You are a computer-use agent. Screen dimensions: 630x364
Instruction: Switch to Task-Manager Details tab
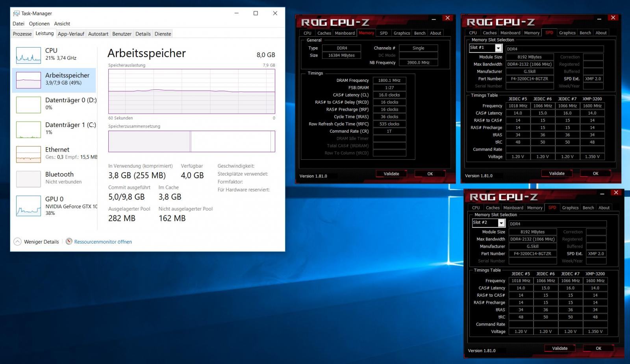143,34
